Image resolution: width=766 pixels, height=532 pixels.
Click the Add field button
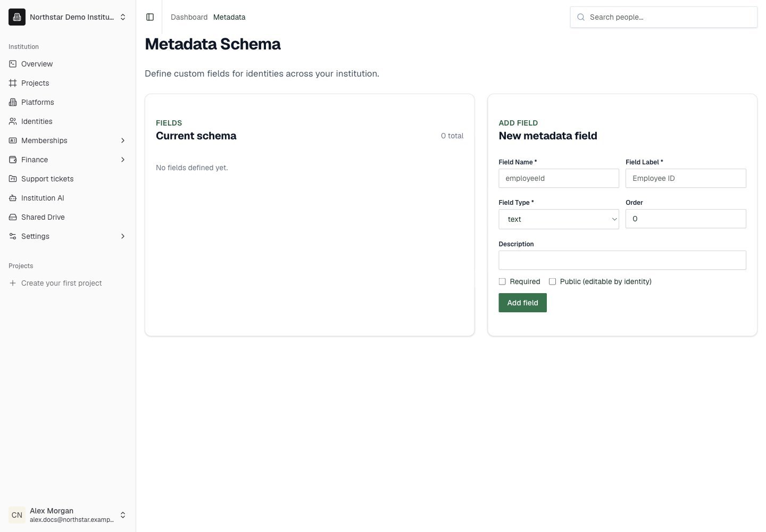click(x=522, y=303)
